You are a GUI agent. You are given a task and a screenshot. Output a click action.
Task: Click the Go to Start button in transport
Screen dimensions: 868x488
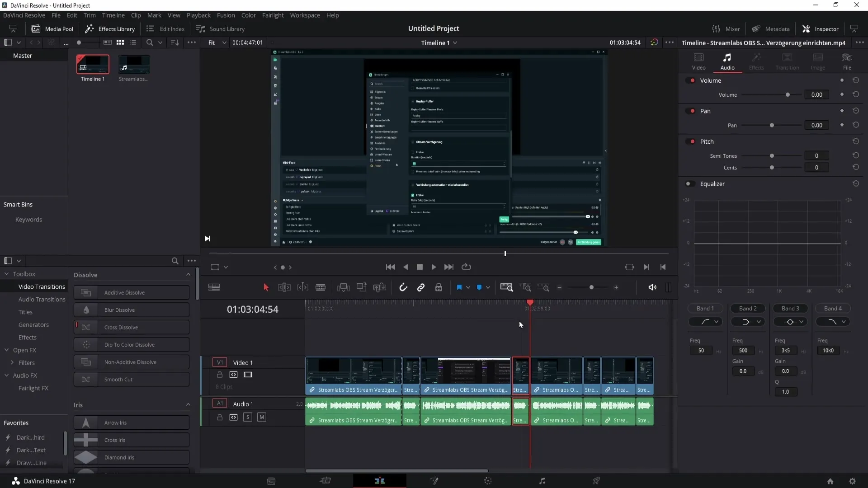(391, 266)
